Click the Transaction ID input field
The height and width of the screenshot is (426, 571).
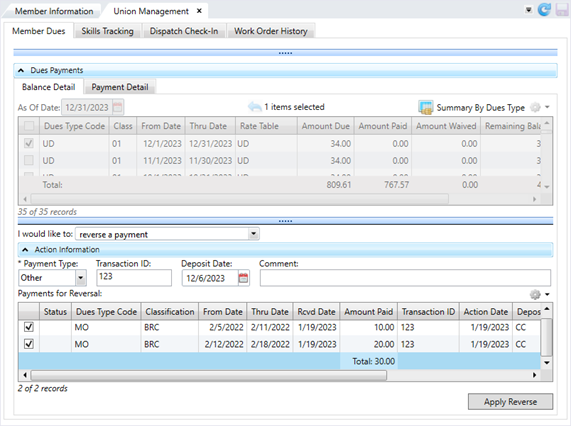tap(134, 277)
